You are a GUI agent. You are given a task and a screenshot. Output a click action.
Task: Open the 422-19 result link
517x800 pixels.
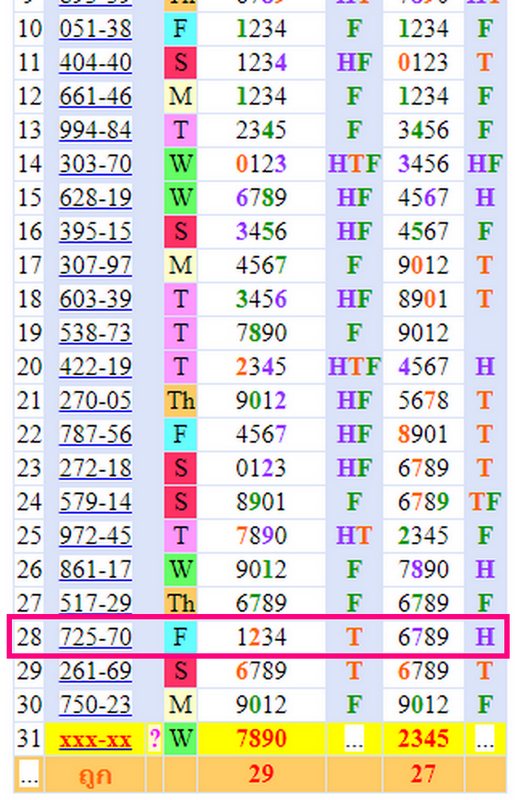coord(95,366)
